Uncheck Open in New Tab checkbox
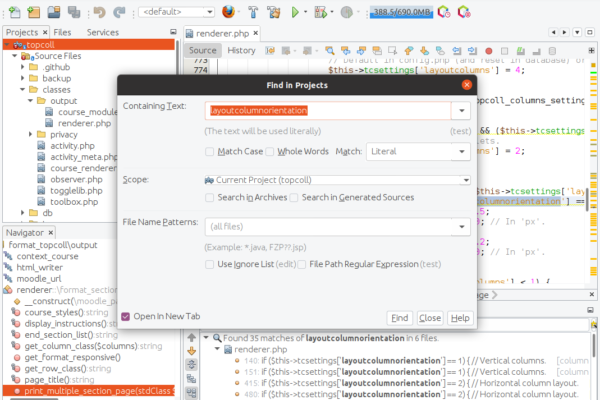This screenshot has width=600, height=400. coord(126,317)
